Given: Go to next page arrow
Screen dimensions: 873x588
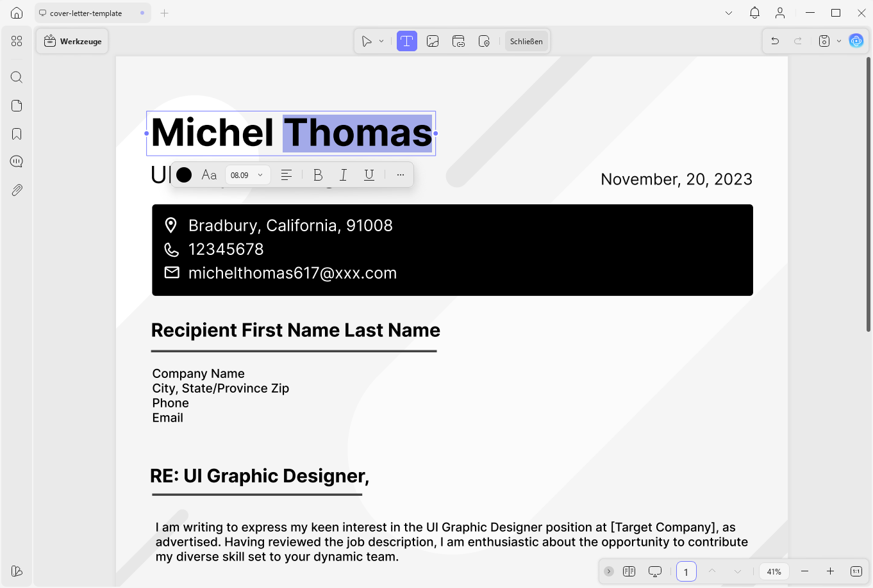Looking at the screenshot, I should coord(738,571).
